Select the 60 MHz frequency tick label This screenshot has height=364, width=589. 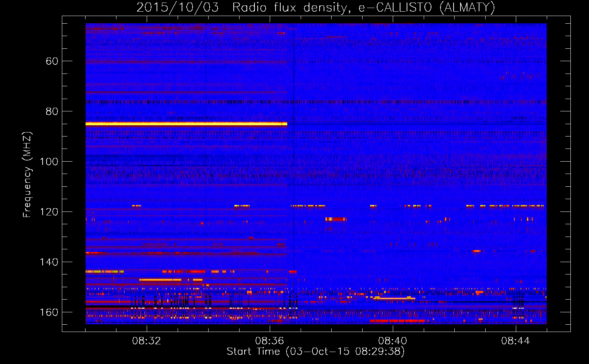click(x=52, y=61)
